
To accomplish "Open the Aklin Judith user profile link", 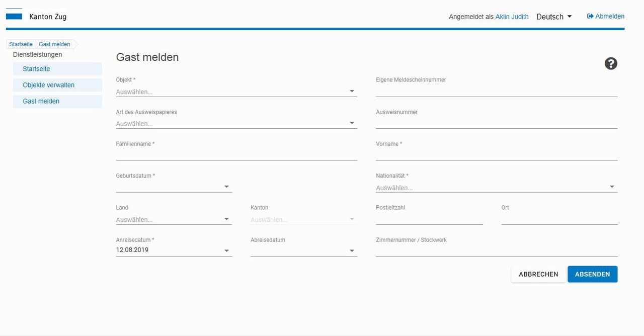I will click(512, 17).
